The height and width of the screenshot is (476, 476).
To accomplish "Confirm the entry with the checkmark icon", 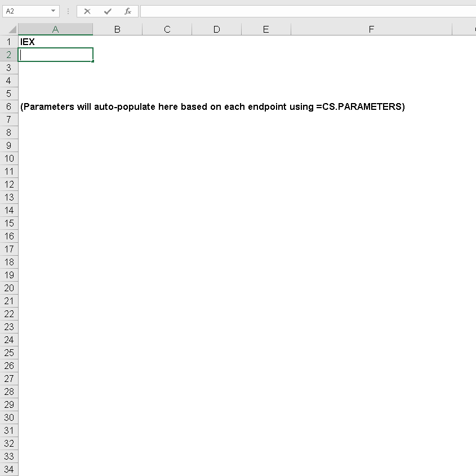I will (x=108, y=11).
